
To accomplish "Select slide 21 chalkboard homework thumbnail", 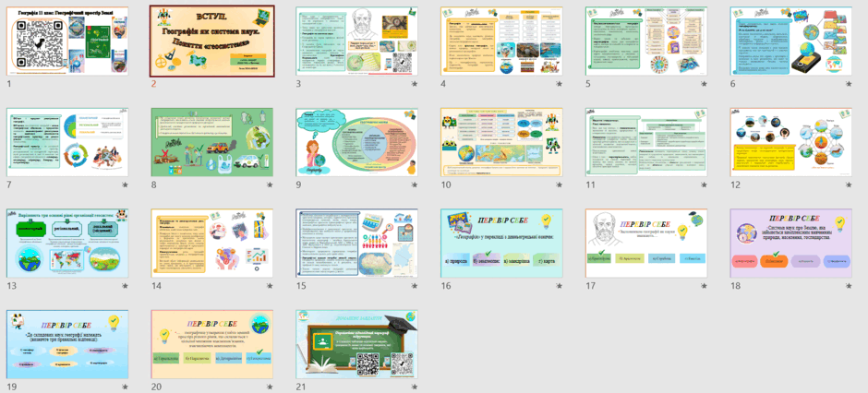I will point(357,344).
